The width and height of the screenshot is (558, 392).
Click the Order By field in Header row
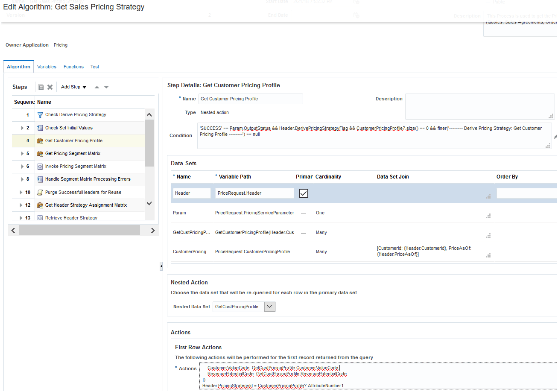tap(527, 193)
